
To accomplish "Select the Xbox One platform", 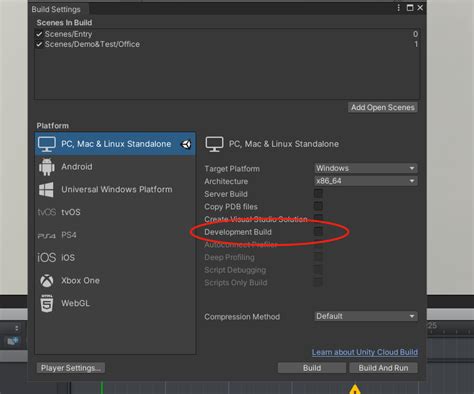I will pos(115,280).
